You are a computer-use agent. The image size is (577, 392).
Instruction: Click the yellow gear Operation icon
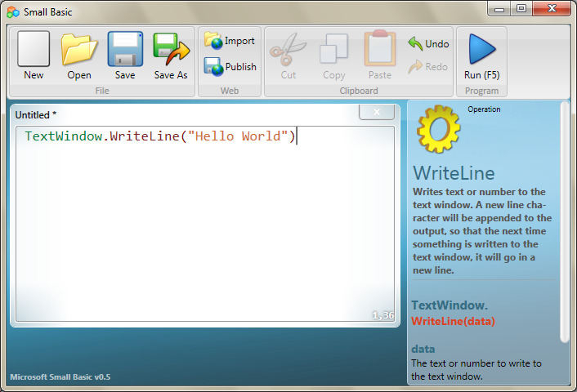(438, 129)
